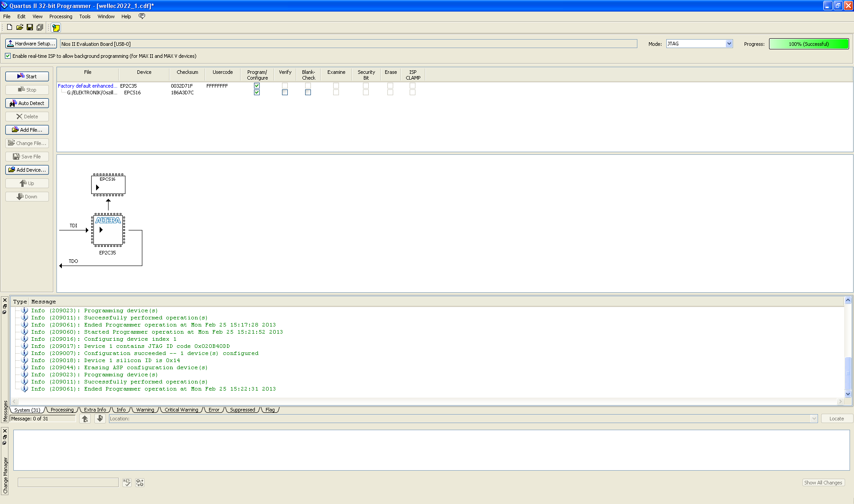Click the Change Manager text input field

pos(68,483)
